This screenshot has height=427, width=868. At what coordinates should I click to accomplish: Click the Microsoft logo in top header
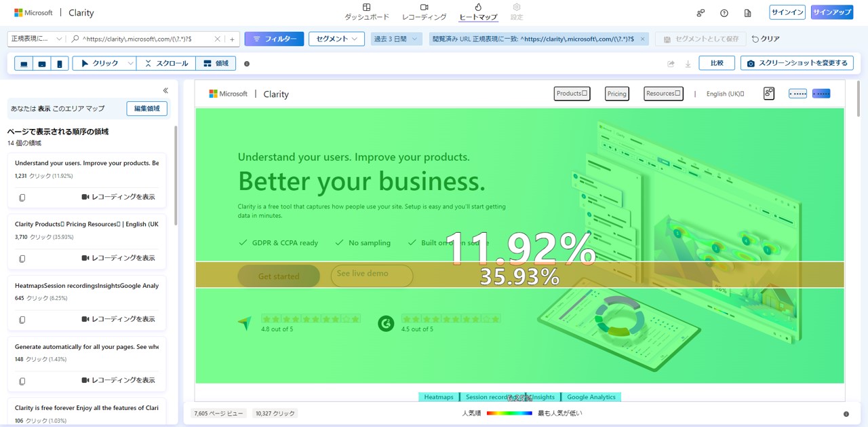[33, 13]
